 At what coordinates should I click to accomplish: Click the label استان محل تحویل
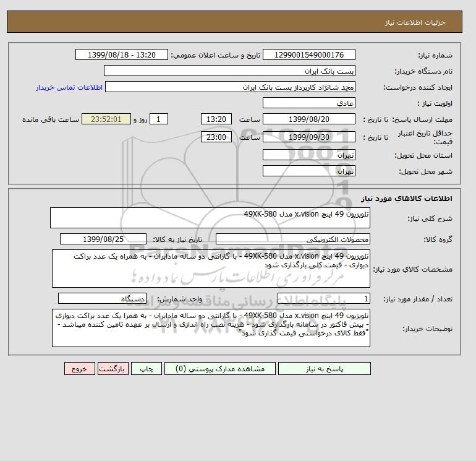423,155
